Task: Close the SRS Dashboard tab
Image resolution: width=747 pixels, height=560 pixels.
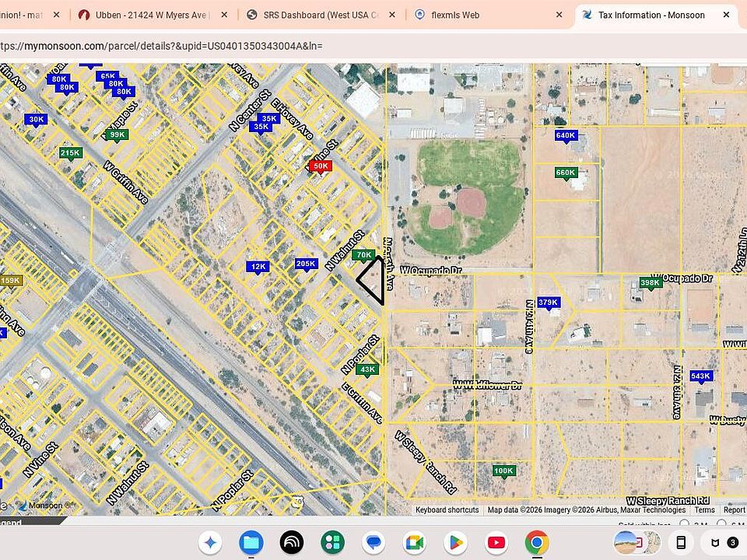Action: 392,16
